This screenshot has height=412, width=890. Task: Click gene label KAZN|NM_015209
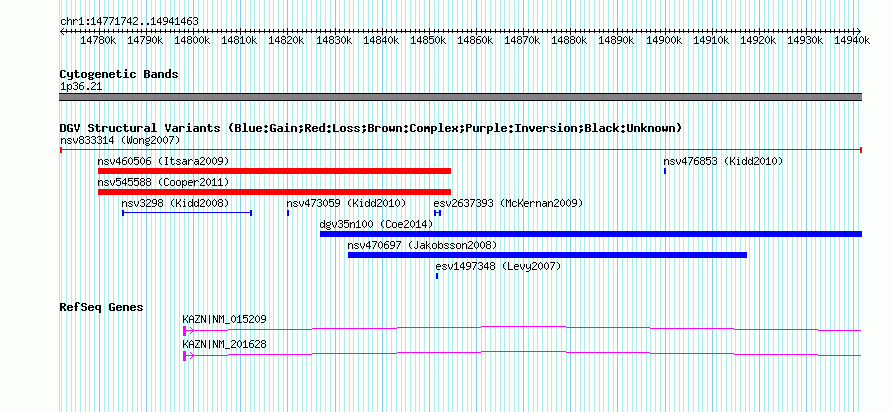[224, 319]
